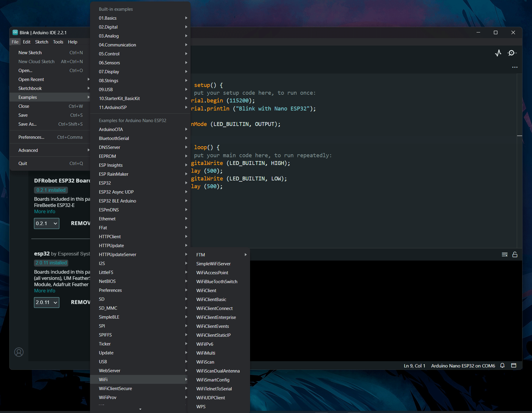Click the editor three-dots more options icon
532x413 pixels.
coord(515,67)
